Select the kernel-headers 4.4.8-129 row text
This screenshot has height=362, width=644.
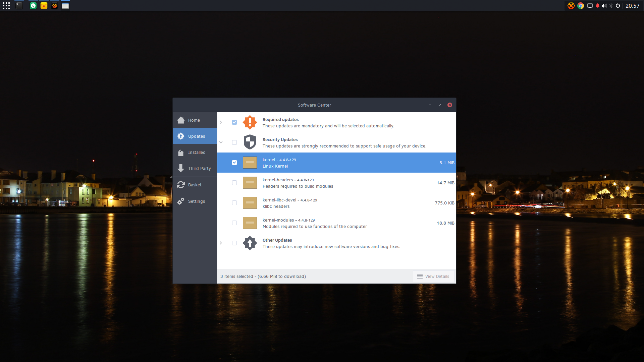pos(288,180)
